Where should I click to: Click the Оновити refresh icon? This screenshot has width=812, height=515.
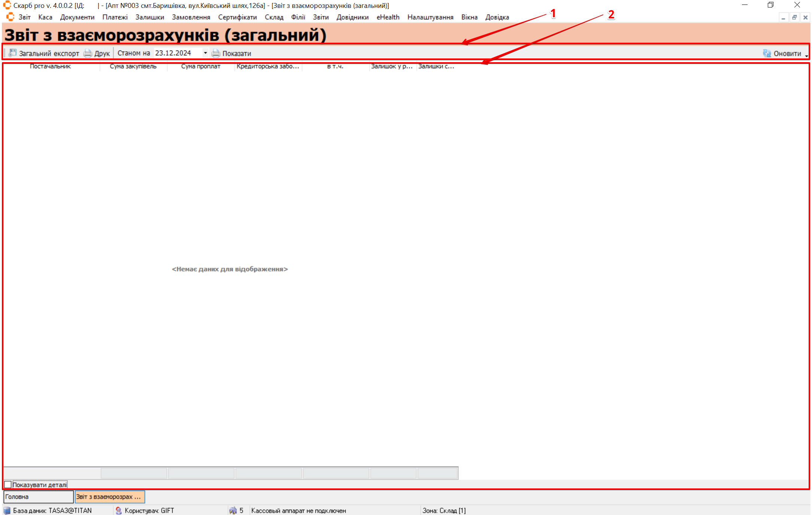pos(767,53)
